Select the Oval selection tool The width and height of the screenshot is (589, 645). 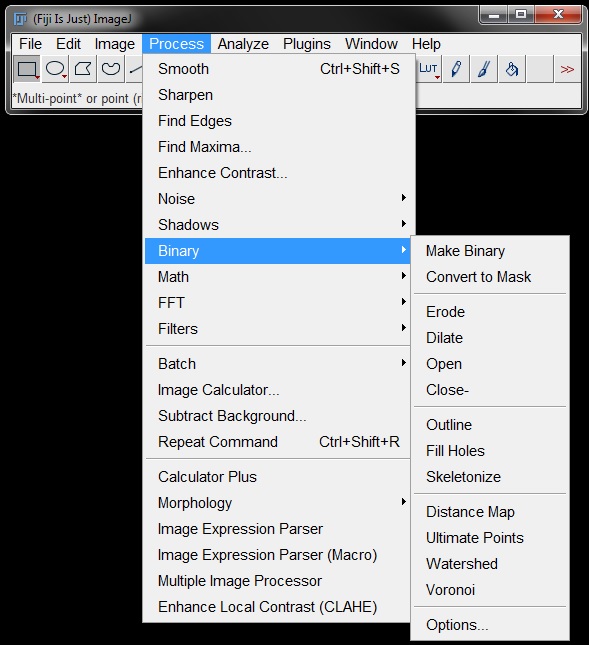[55, 69]
